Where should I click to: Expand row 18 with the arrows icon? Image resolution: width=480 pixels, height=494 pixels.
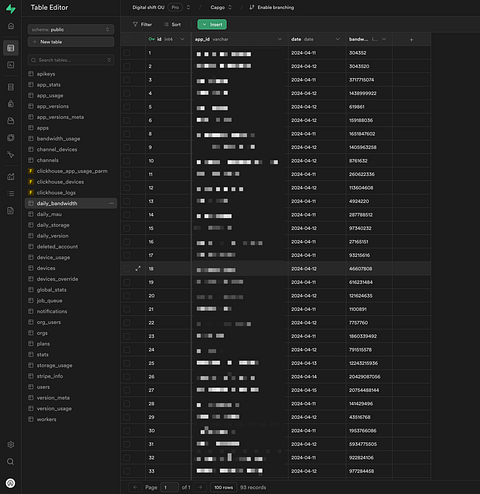coord(138,269)
